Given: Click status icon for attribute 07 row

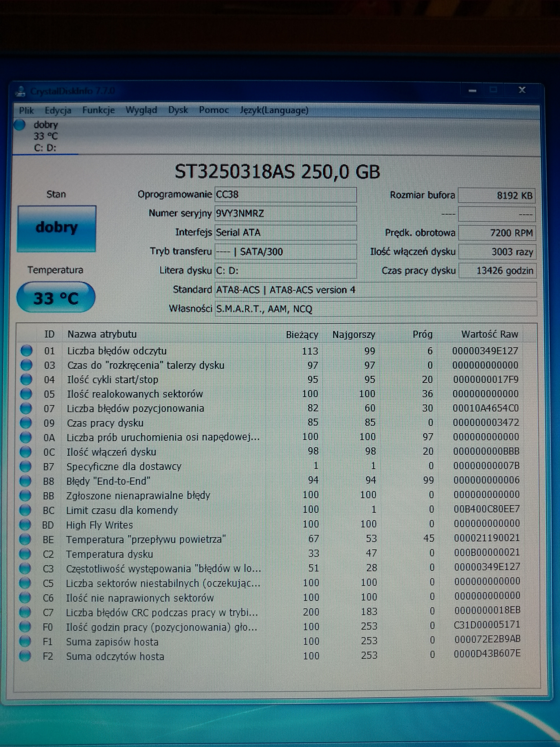Looking at the screenshot, I should pyautogui.click(x=26, y=408).
